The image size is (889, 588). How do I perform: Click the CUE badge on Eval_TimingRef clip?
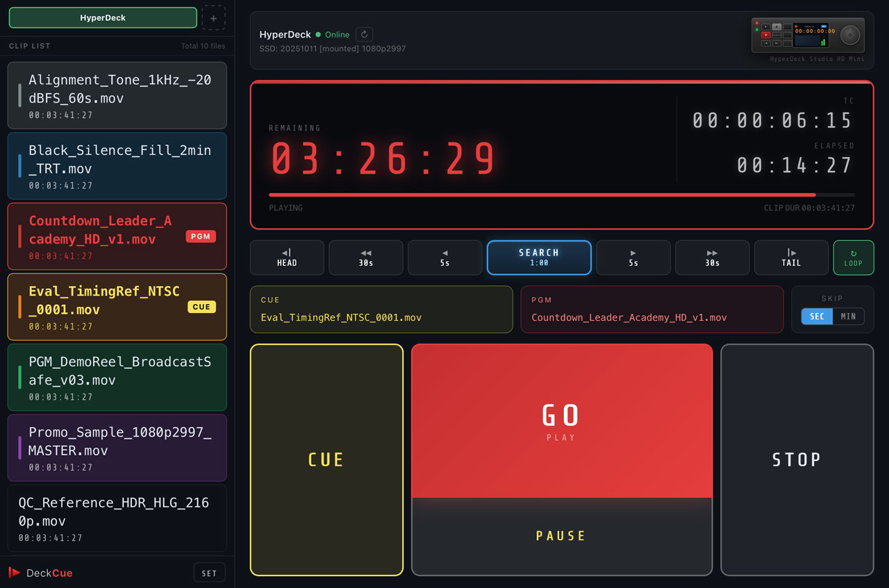tap(201, 307)
